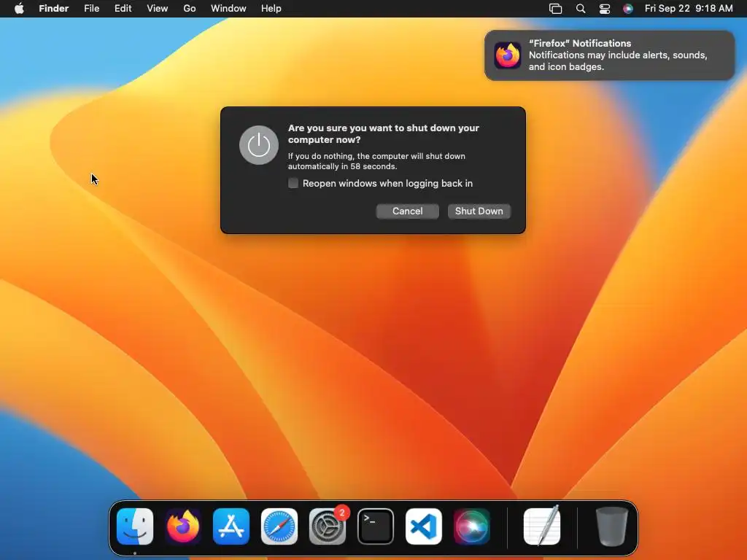Viewport: 747px width, 560px height.
Task: Open Spotlight search magnifier icon
Action: (x=580, y=9)
